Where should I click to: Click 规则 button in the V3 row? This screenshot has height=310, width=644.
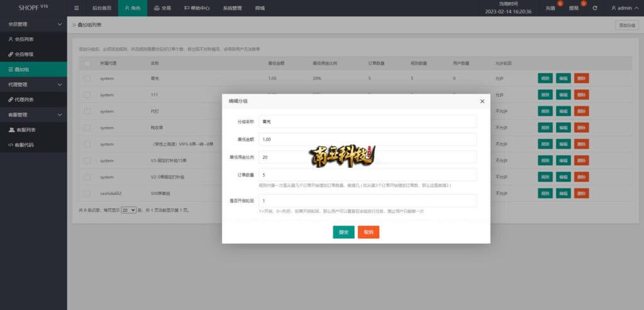point(545,160)
